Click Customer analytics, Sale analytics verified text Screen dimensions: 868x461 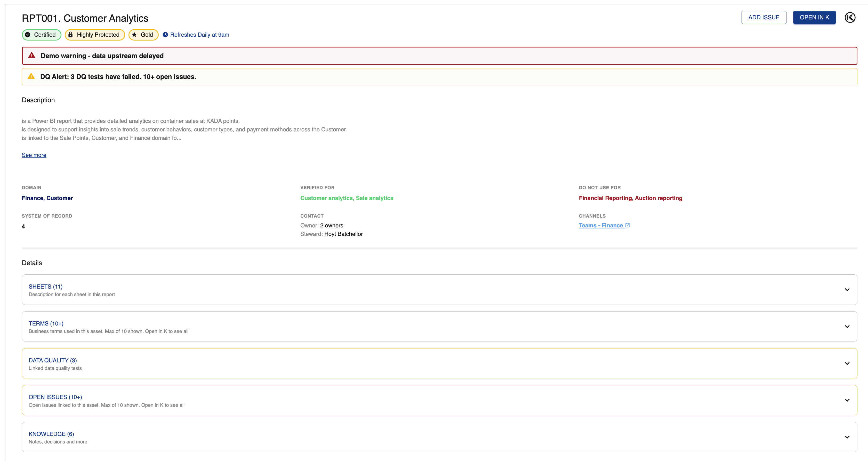(347, 198)
